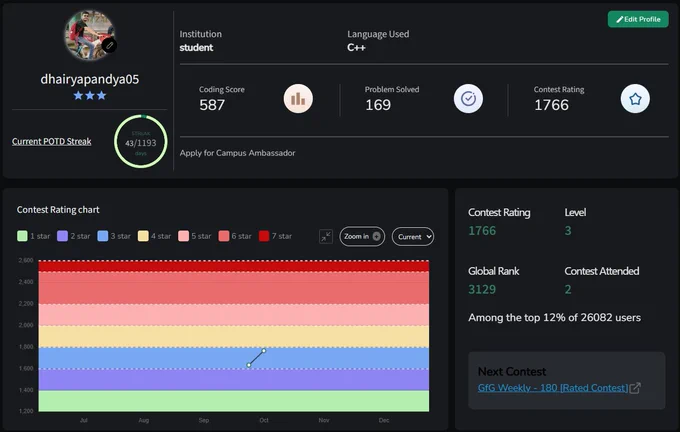Screen dimensions: 680x432
Task: Click the 5 star pink legend swatch
Action: point(183,236)
